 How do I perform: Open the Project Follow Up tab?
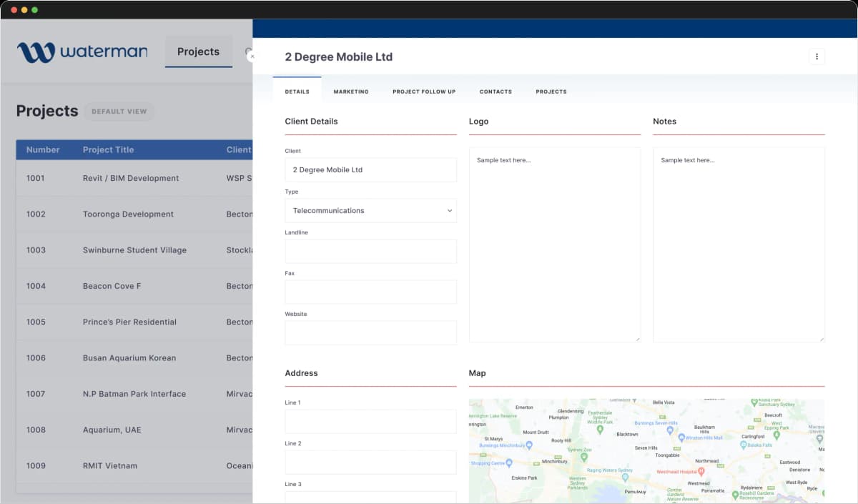424,92
